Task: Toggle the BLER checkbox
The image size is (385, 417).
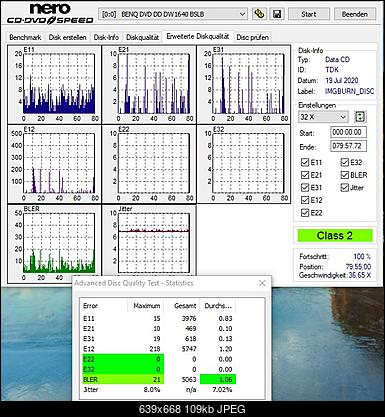Action: point(344,175)
